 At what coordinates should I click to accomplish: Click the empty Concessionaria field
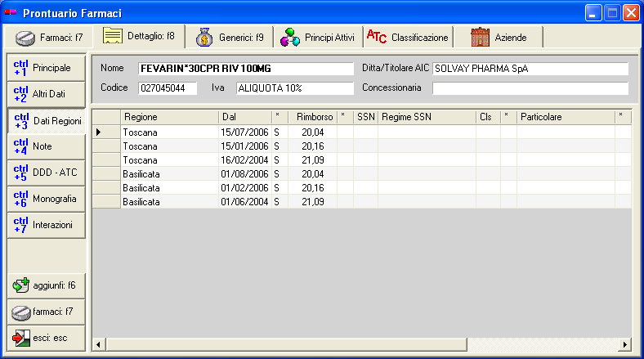click(x=530, y=88)
